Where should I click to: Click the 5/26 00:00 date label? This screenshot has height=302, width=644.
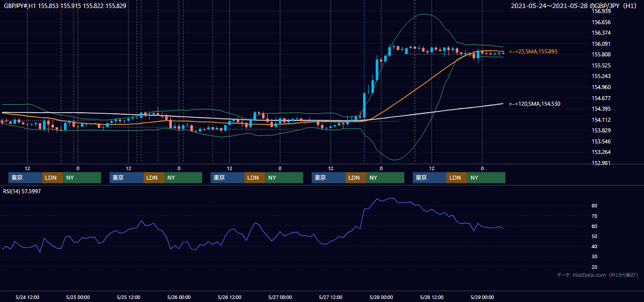point(179,297)
